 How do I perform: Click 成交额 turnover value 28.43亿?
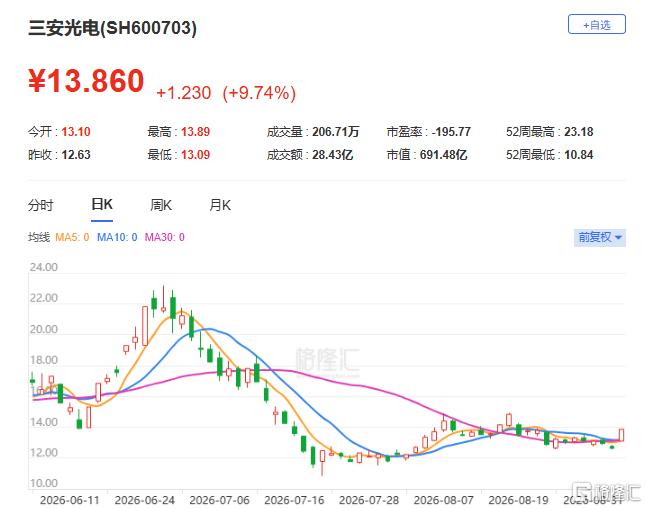(x=333, y=155)
